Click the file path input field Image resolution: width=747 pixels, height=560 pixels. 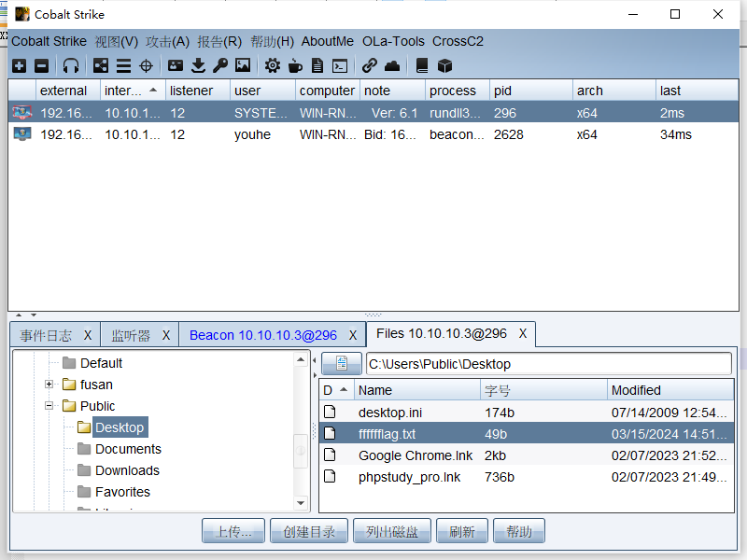pos(549,364)
